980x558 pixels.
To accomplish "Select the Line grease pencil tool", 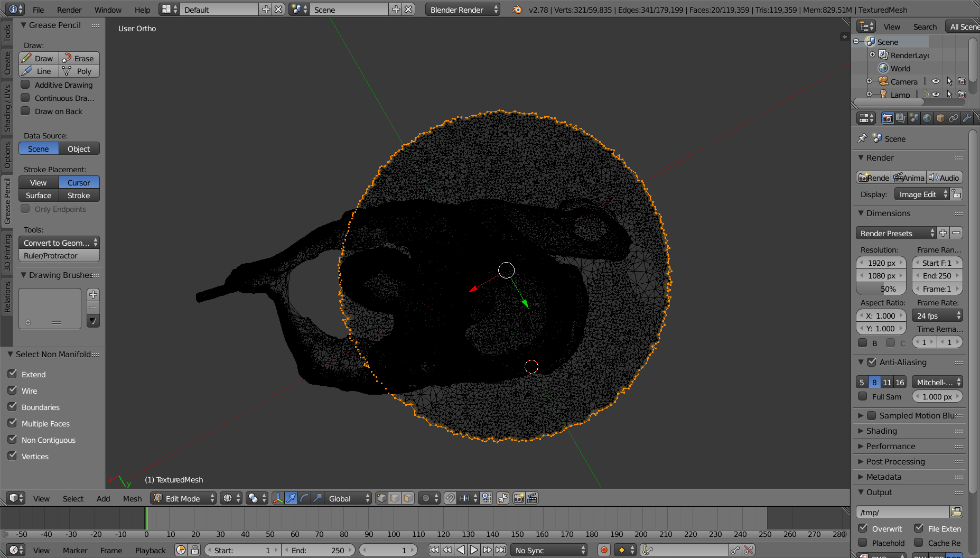I will pyautogui.click(x=39, y=71).
